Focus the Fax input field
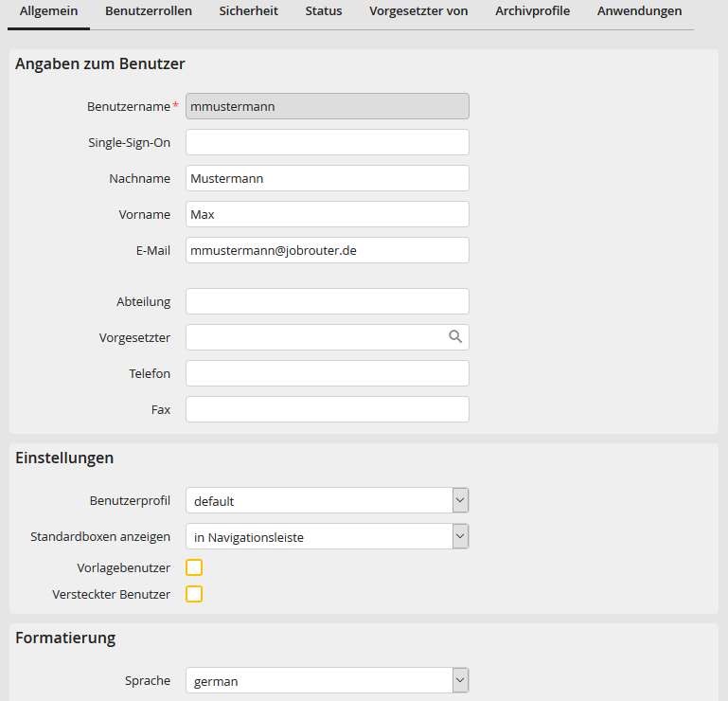Image resolution: width=728 pixels, height=701 pixels. click(x=328, y=409)
